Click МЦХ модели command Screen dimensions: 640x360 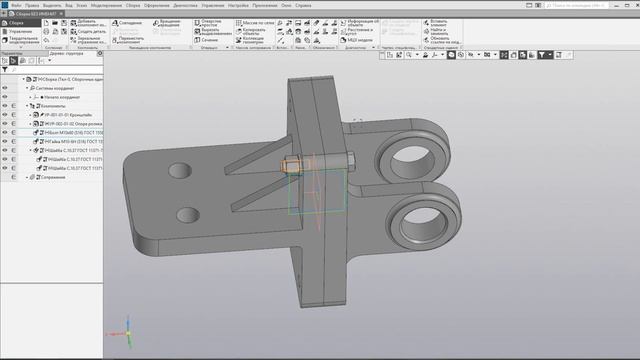[x=357, y=40]
